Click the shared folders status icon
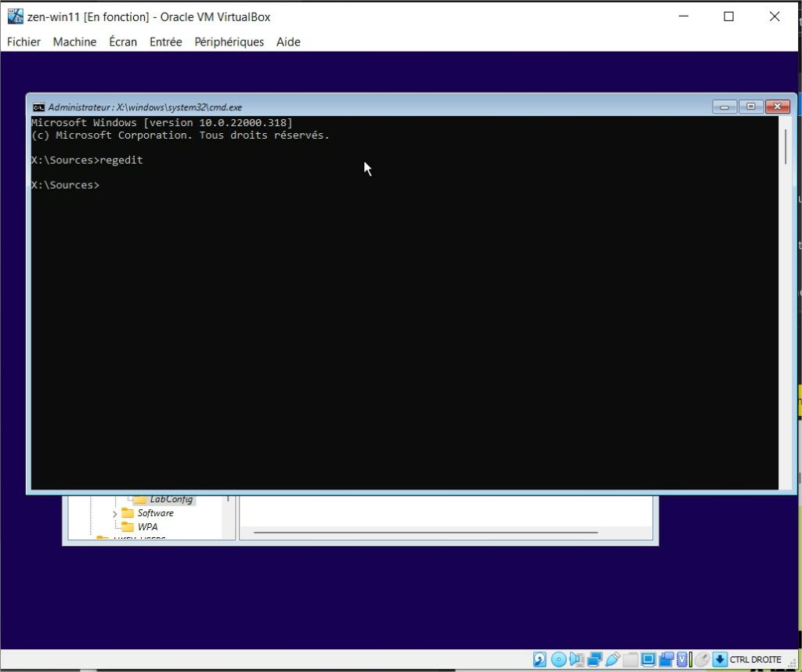This screenshot has width=802, height=672. 630,659
